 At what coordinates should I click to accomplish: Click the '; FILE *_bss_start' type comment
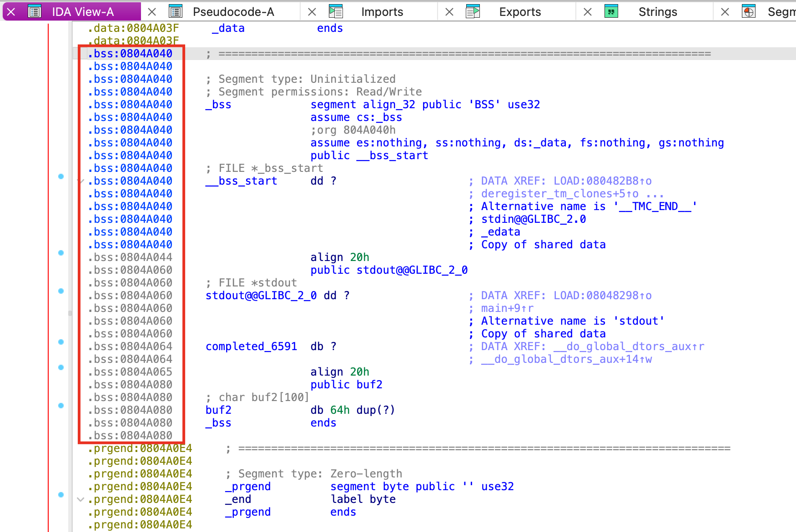click(x=264, y=168)
